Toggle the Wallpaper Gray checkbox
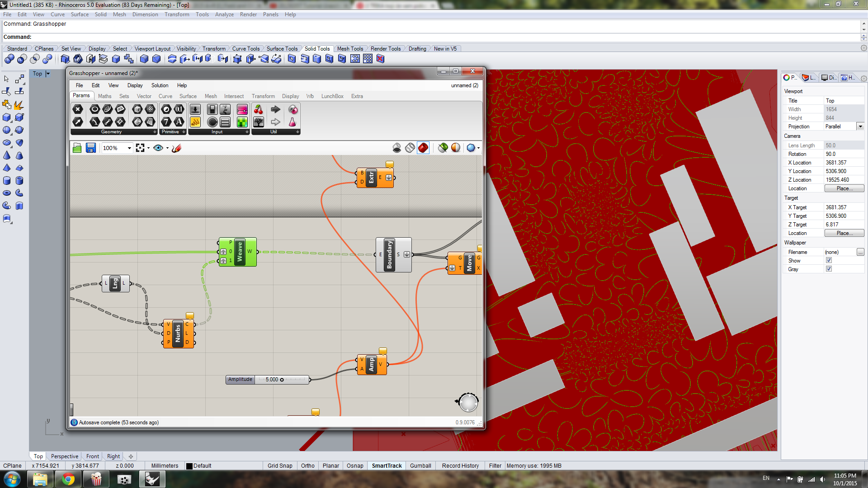Screen dimensions: 868x488 click(829, 269)
